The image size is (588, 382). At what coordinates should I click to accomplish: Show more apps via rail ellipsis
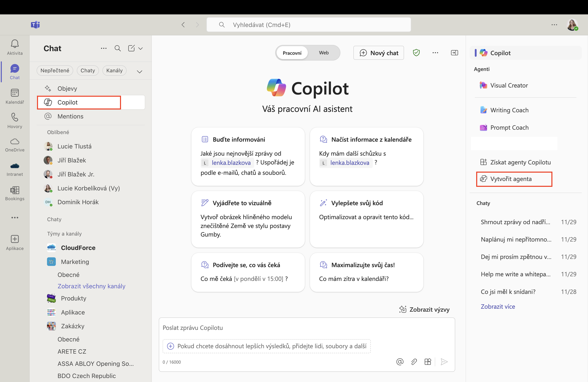point(15,217)
